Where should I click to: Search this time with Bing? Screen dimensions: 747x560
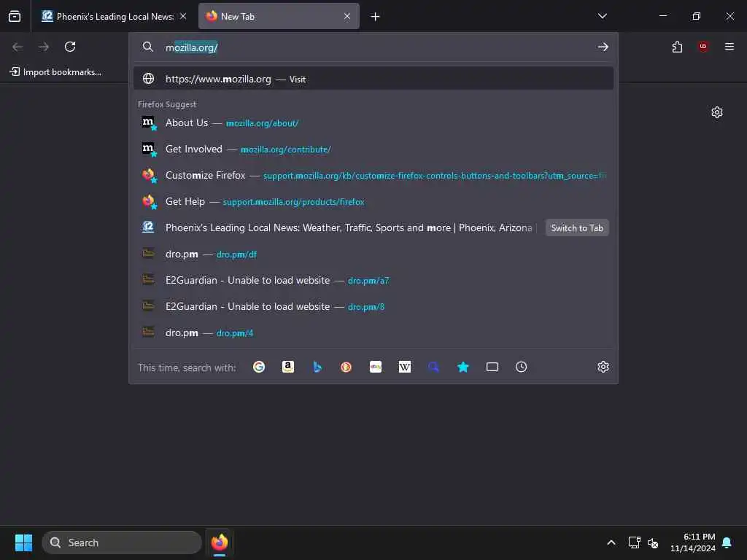pos(317,367)
